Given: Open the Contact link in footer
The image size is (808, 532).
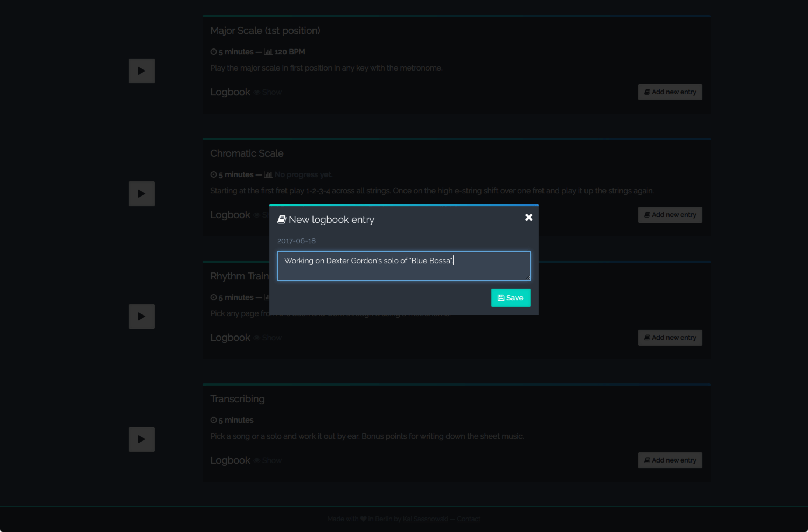Looking at the screenshot, I should 468,519.
